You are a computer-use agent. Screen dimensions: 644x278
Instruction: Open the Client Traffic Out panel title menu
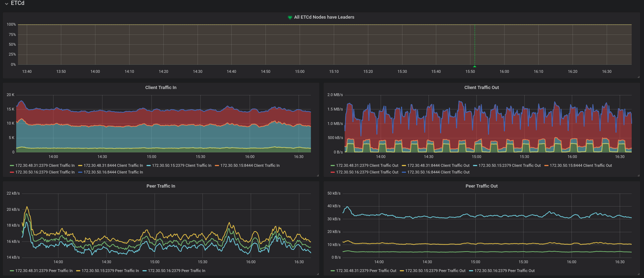click(x=481, y=88)
